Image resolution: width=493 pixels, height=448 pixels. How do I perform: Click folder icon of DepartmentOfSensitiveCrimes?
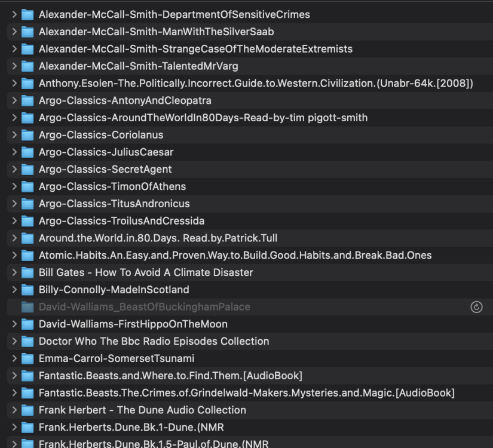[27, 14]
